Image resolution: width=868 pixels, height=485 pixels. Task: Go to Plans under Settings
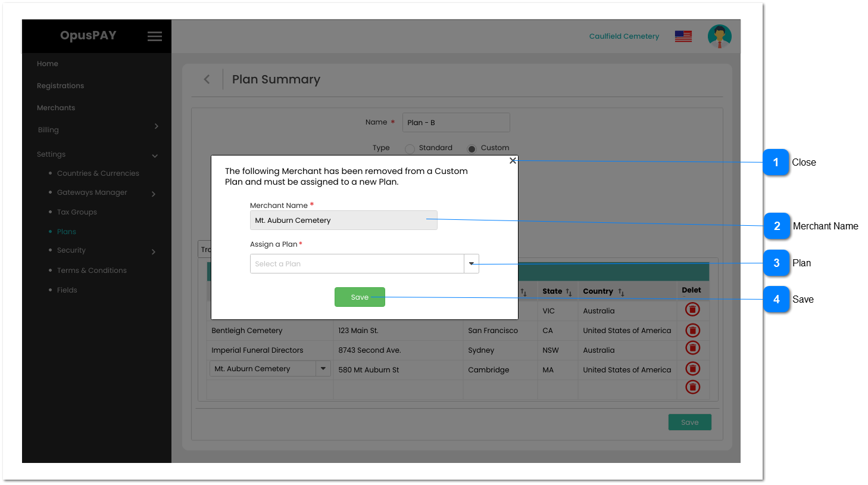[x=66, y=231]
